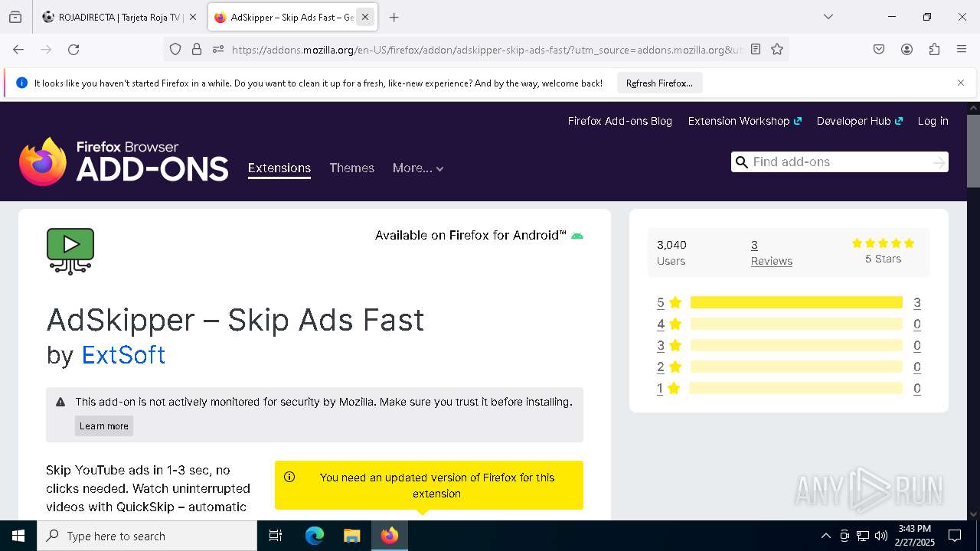The height and width of the screenshot is (551, 980).
Task: Open the Extensions puzzle icon in toolbar
Action: [934, 50]
